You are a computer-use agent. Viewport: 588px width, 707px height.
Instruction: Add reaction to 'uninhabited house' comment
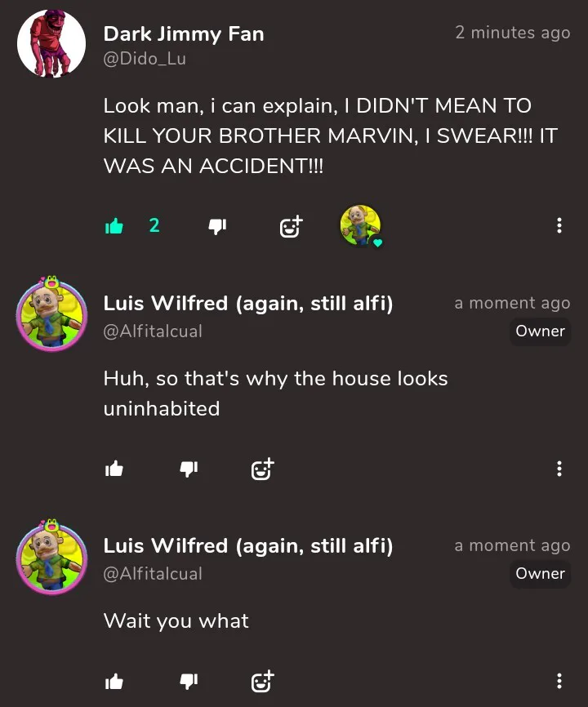262,469
